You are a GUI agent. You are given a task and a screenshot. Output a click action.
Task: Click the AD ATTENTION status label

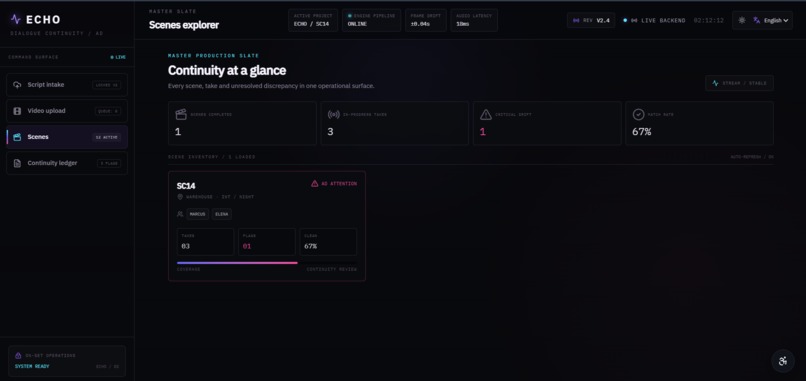point(339,184)
